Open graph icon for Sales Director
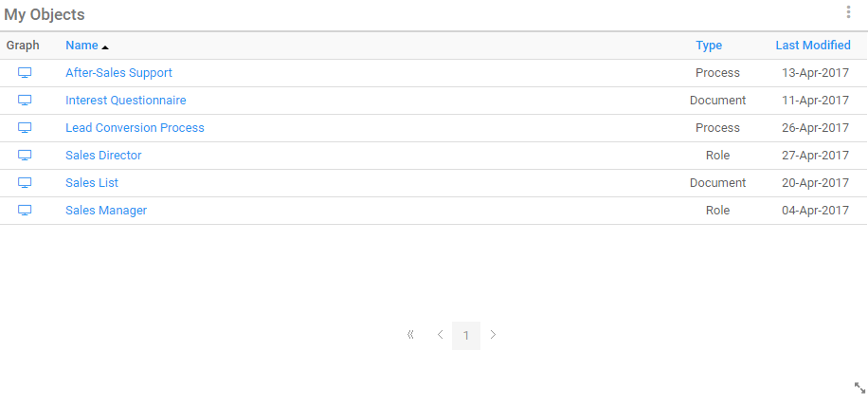The image size is (868, 407). click(25, 156)
